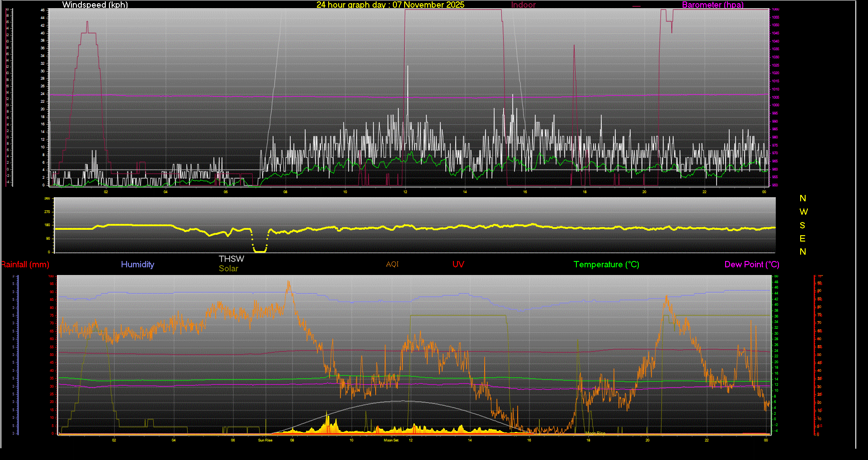Select the Temperature (°C) legend label
868x460 pixels.
pyautogui.click(x=606, y=265)
